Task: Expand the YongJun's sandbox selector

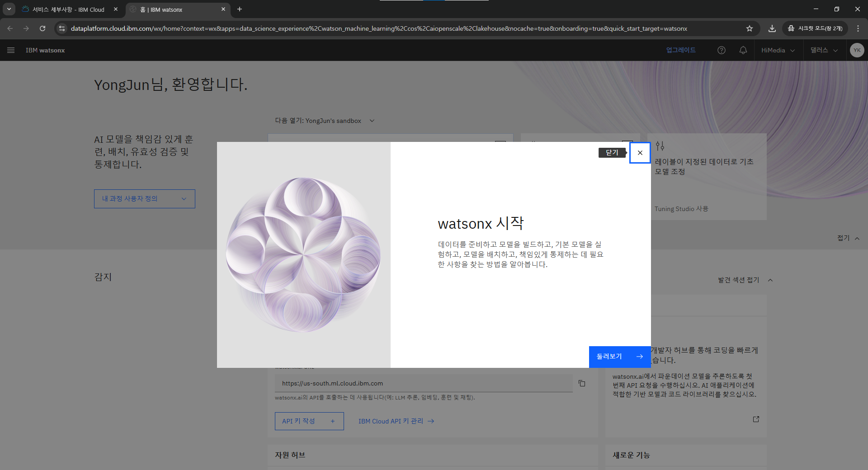Action: (325, 121)
